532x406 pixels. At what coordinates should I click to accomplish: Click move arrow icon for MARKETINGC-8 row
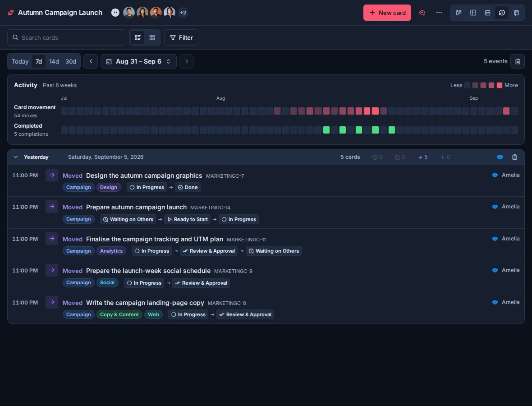(51, 302)
